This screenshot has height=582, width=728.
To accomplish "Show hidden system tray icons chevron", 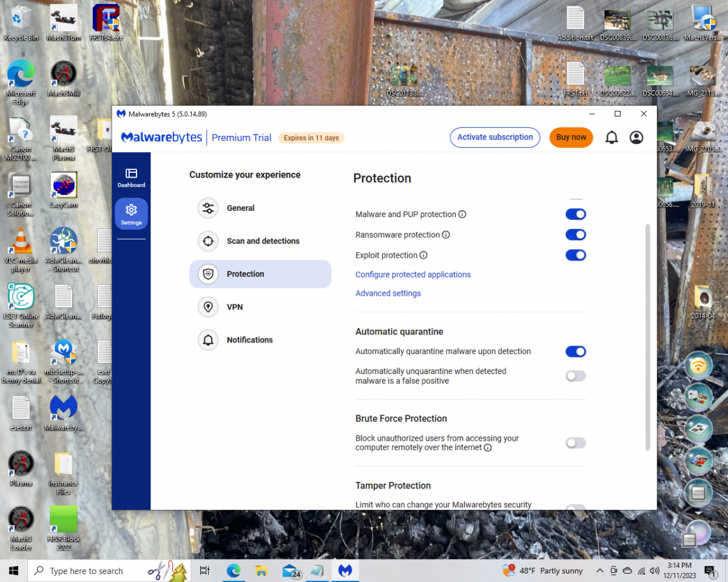I will (x=600, y=570).
